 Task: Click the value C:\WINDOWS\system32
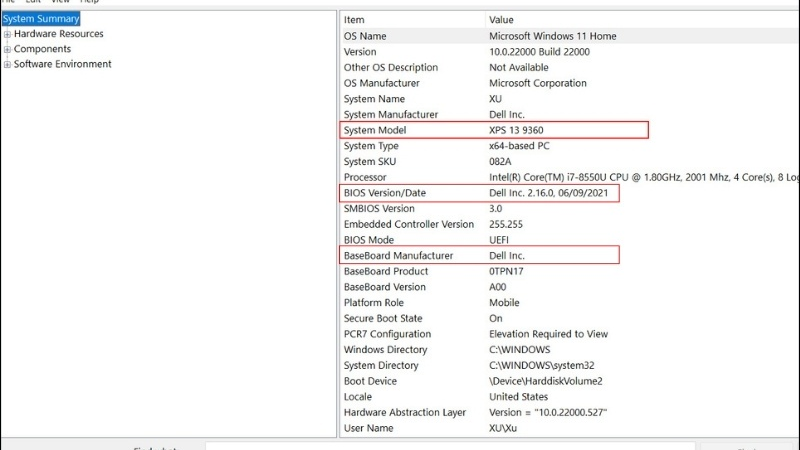click(x=542, y=366)
